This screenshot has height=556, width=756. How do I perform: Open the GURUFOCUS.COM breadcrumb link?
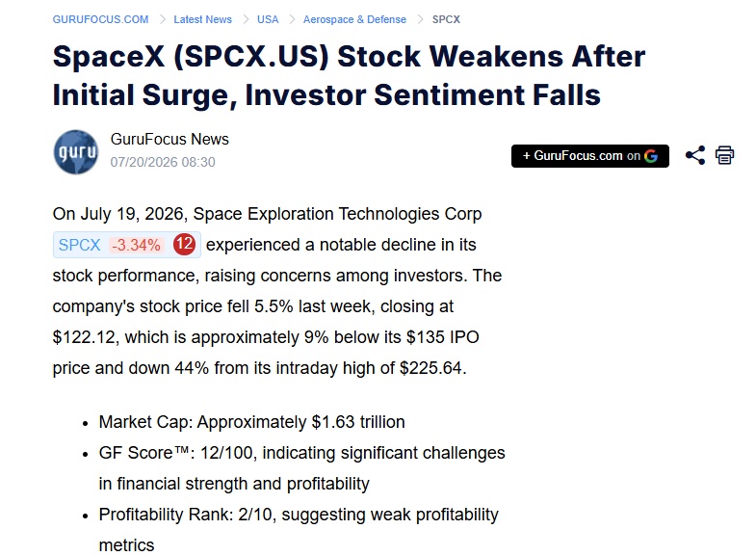tap(100, 19)
